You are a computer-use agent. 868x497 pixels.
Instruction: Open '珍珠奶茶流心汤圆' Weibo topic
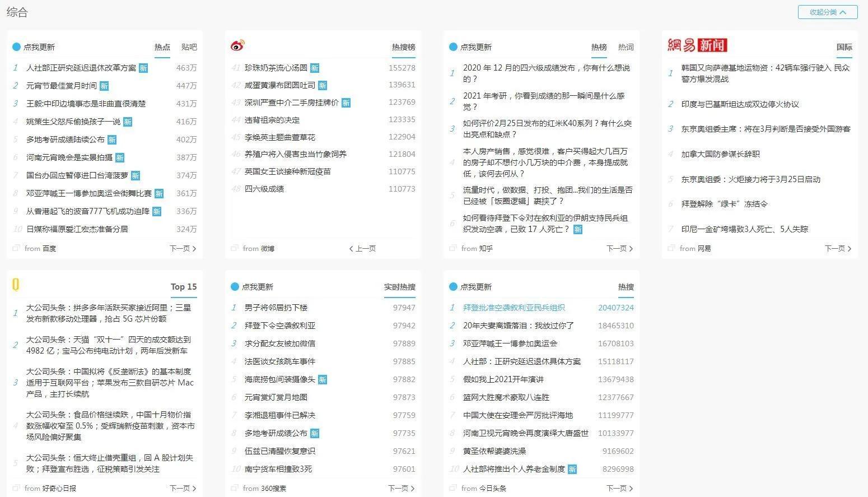pyautogui.click(x=276, y=68)
